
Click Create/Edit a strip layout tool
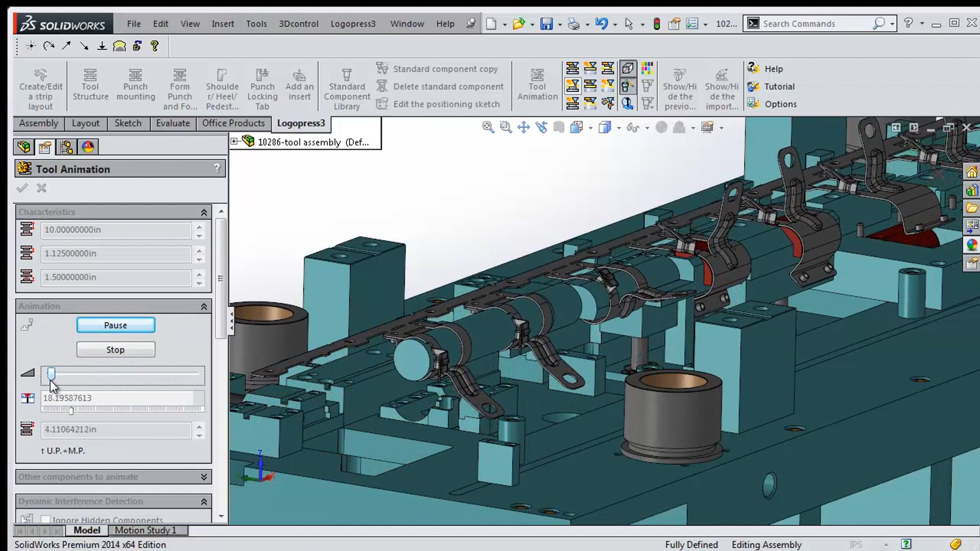pyautogui.click(x=40, y=89)
